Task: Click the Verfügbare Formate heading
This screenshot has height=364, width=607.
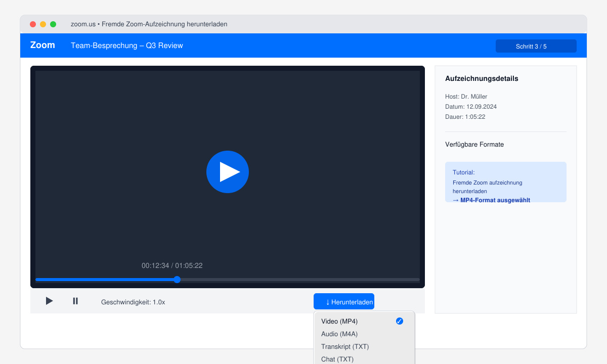Action: pyautogui.click(x=474, y=145)
